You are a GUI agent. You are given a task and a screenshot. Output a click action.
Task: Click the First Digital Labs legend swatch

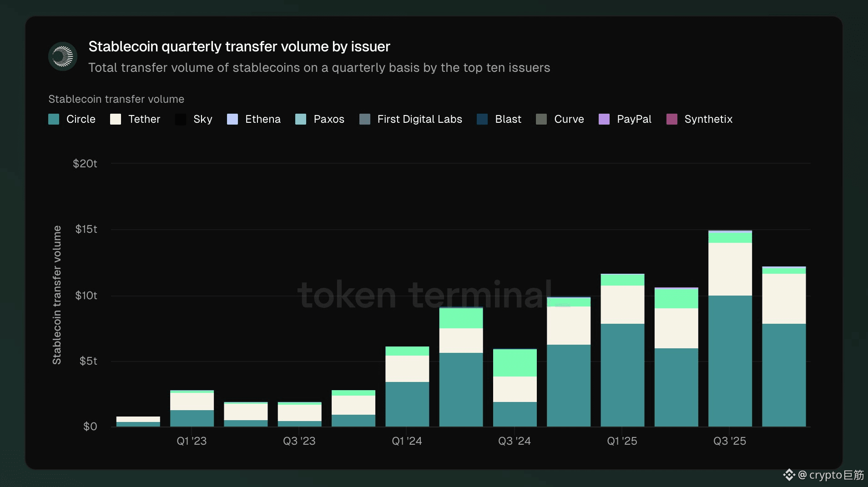pyautogui.click(x=365, y=119)
